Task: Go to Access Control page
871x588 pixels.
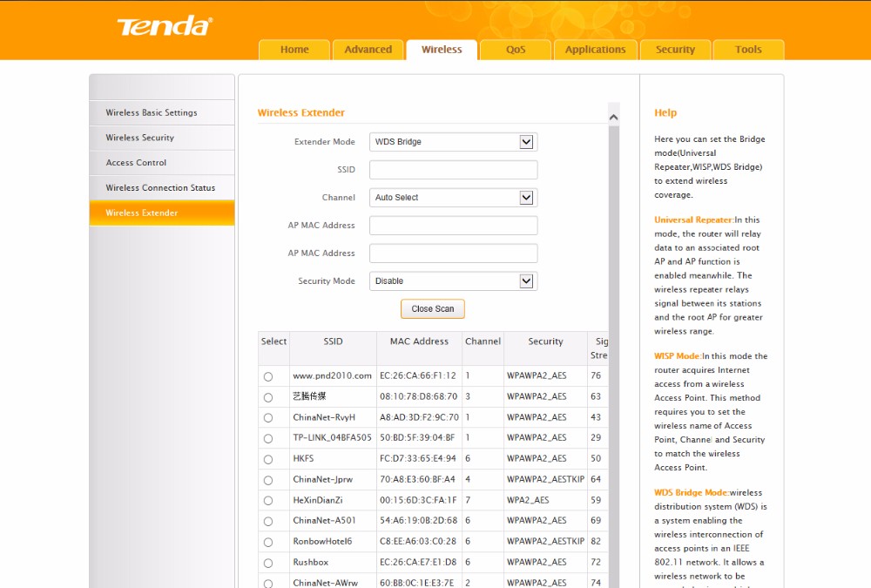Action: coord(136,163)
